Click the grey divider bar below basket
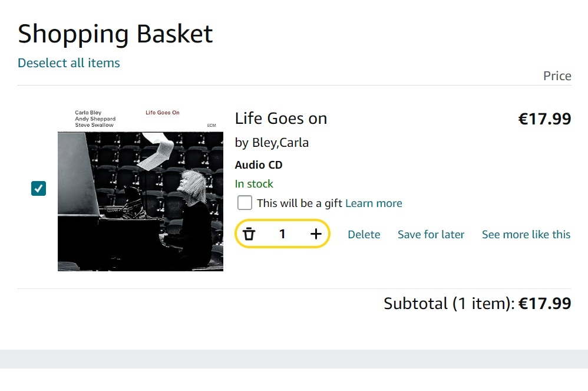The height and width of the screenshot is (391, 588). coord(294,359)
